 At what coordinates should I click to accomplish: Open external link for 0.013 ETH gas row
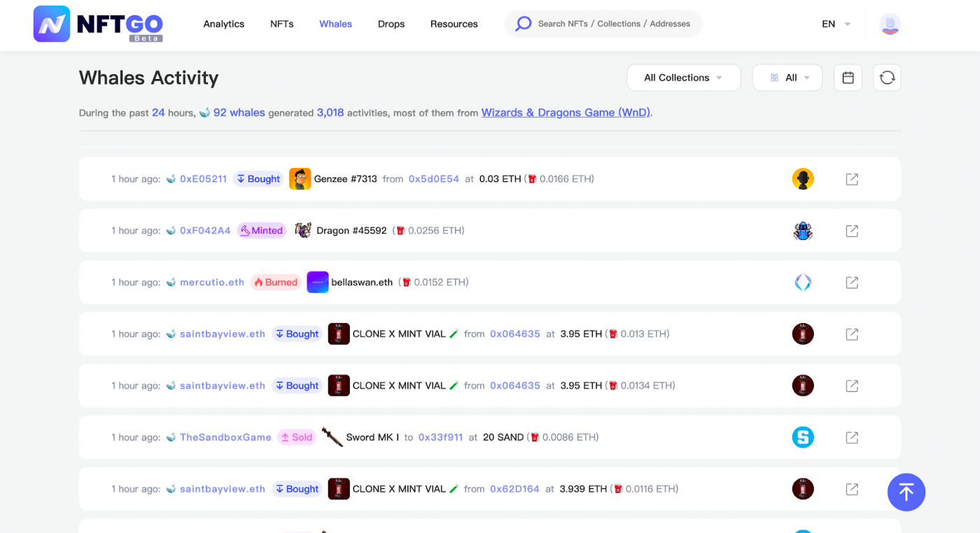point(852,334)
